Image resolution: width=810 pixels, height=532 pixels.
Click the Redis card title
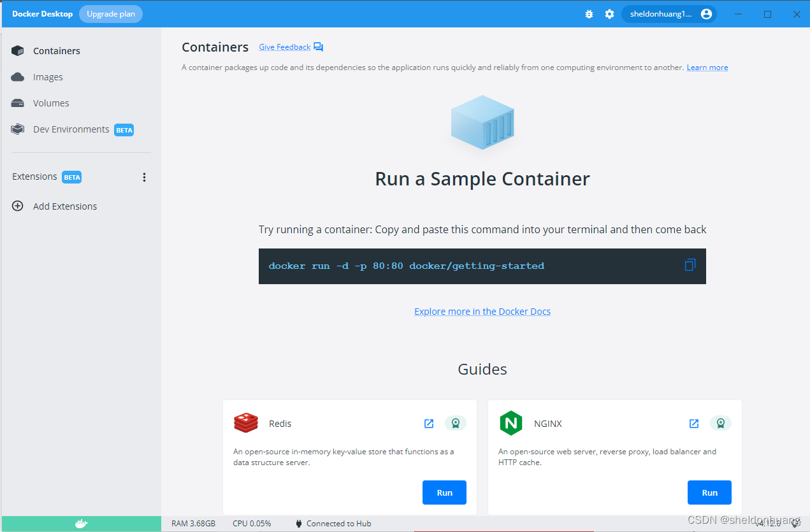[x=280, y=424]
